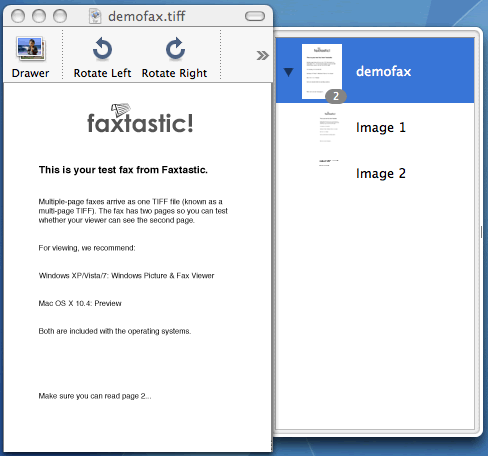This screenshot has width=488, height=456.
Task: Click heading 'This is your test fax from Faxtastic.'
Action: tap(123, 170)
